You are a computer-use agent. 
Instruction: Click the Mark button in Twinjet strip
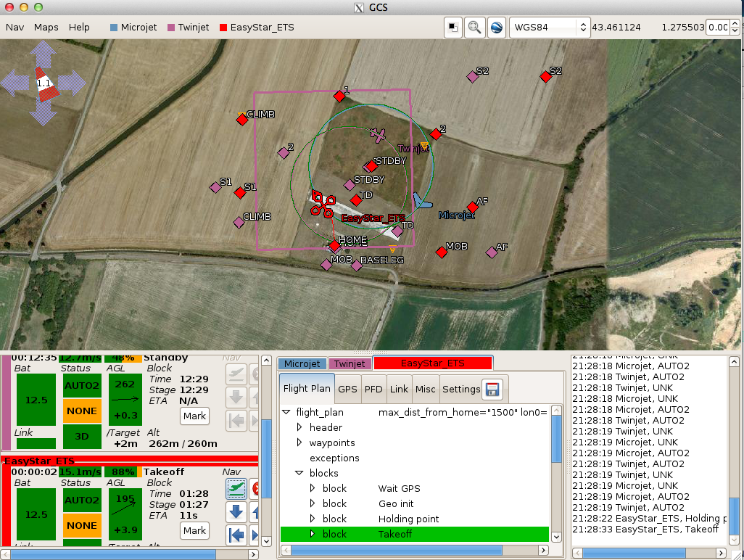pyautogui.click(x=194, y=416)
